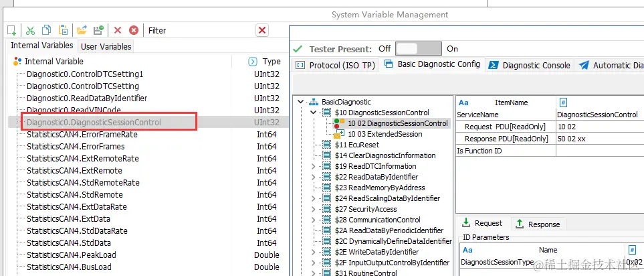This screenshot has height=276, width=644.
Task: Select variable StatisticsCAN4.StdDataRate
Action: click(x=77, y=230)
